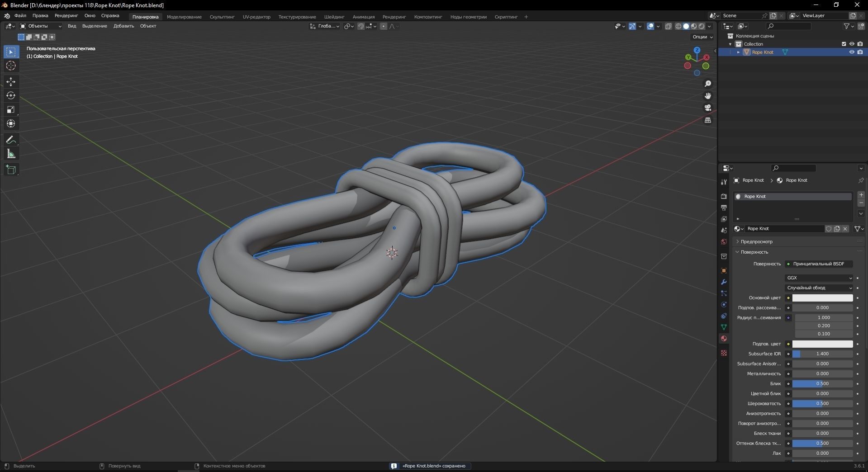
Task: Toggle X-ray mode
Action: tap(669, 26)
